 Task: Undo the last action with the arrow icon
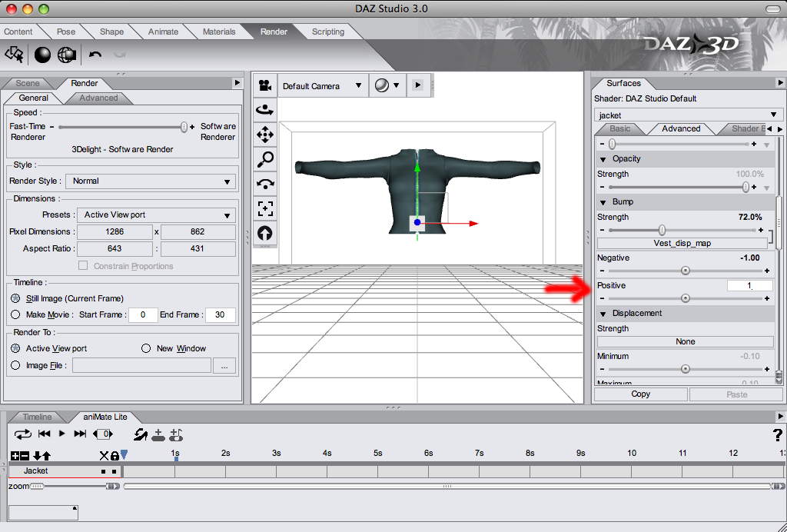(95, 55)
